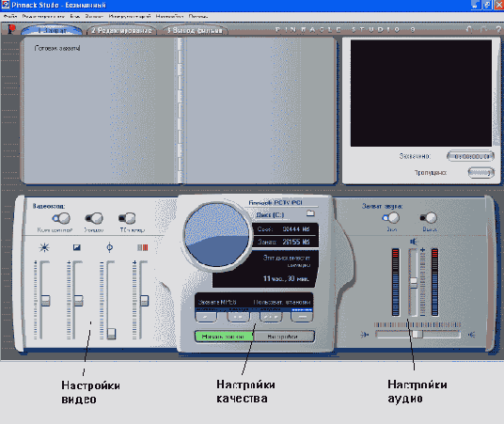This screenshot has height=424, width=504.
Task: Click the green Начать захват button
Action: [224, 337]
